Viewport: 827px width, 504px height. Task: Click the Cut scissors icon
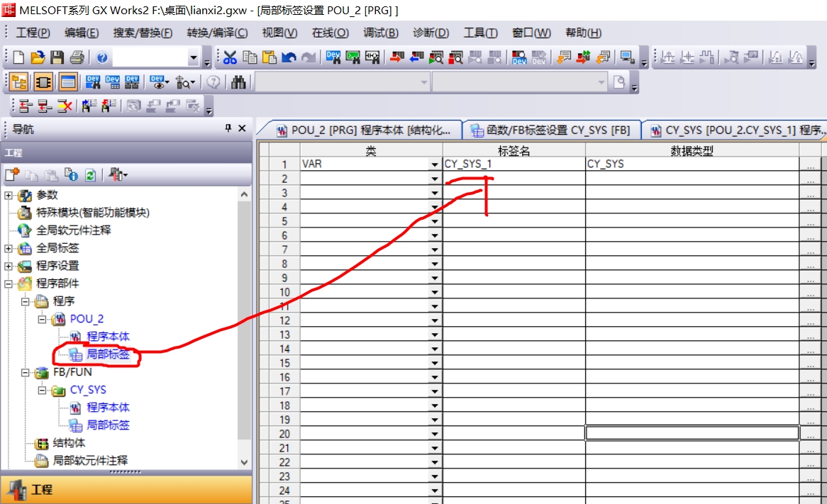[x=231, y=57]
